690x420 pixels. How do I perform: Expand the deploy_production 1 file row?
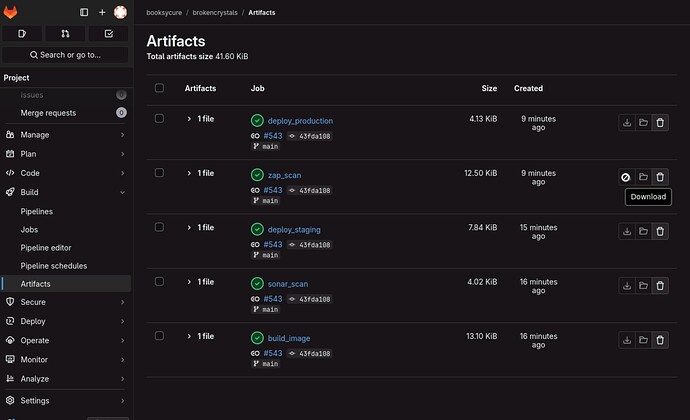[189, 118]
